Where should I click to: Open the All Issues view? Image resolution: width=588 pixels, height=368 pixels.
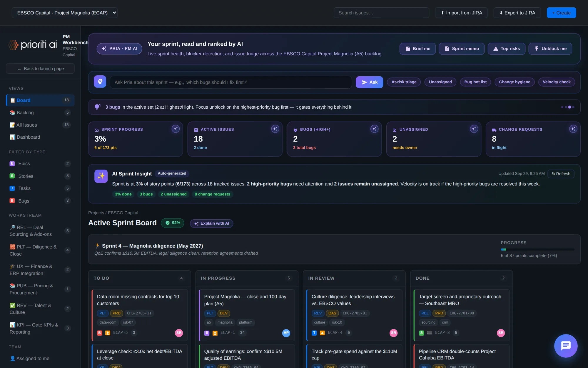[40, 125]
